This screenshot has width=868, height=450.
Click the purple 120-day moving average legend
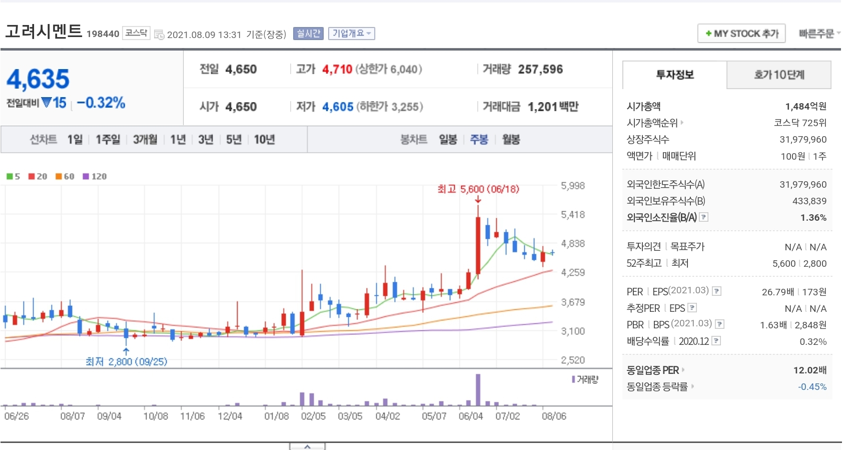coord(95,176)
